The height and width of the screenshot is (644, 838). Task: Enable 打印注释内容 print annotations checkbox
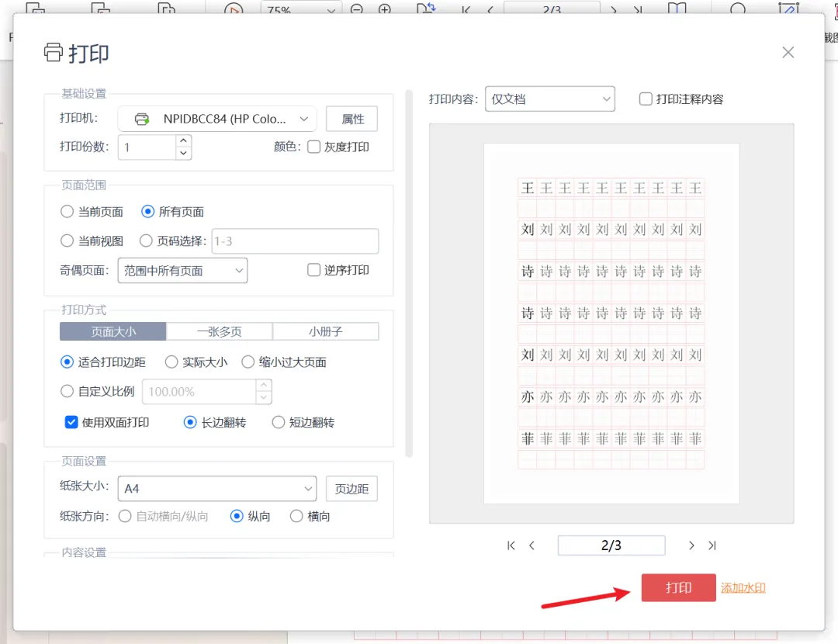646,99
